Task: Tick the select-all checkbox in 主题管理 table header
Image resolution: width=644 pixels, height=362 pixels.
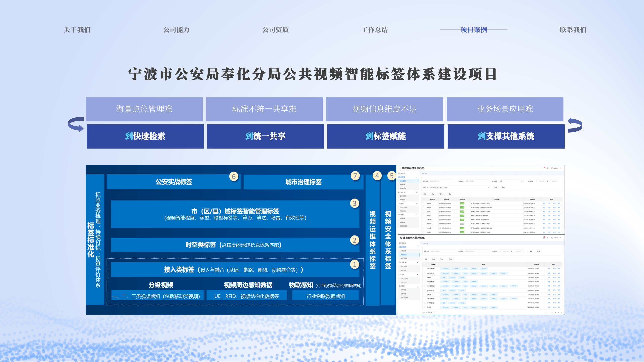Action: [425, 265]
